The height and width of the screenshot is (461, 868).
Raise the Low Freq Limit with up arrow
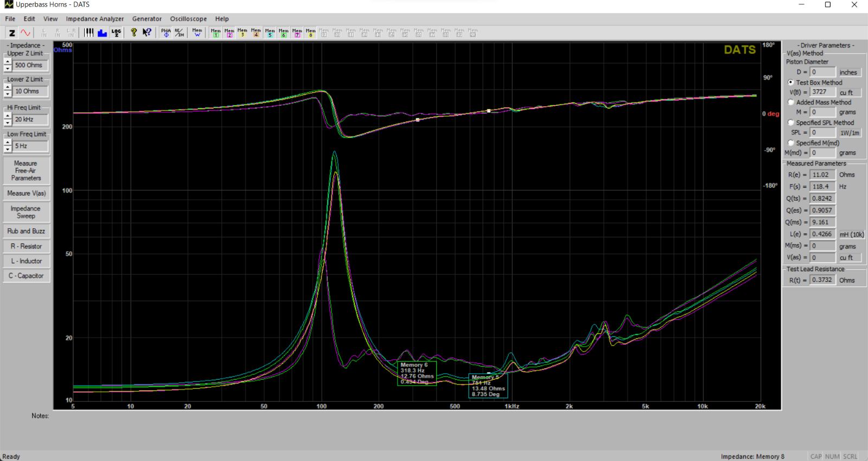click(x=8, y=143)
